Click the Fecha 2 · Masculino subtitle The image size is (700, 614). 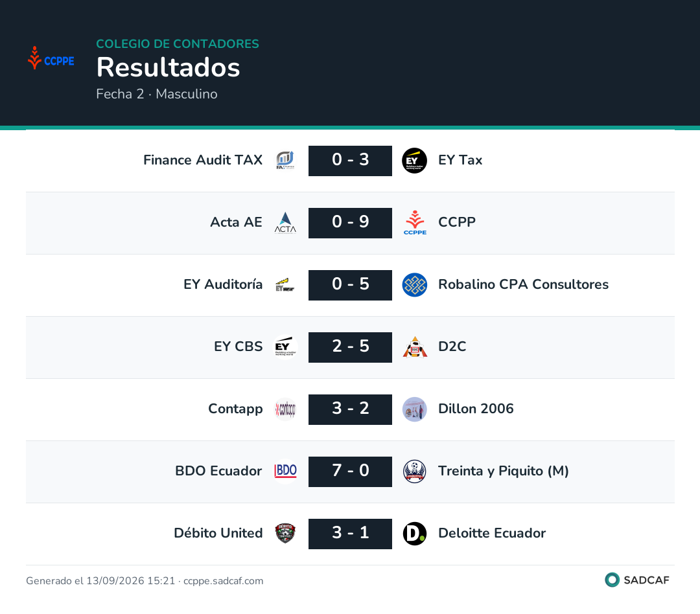(157, 94)
